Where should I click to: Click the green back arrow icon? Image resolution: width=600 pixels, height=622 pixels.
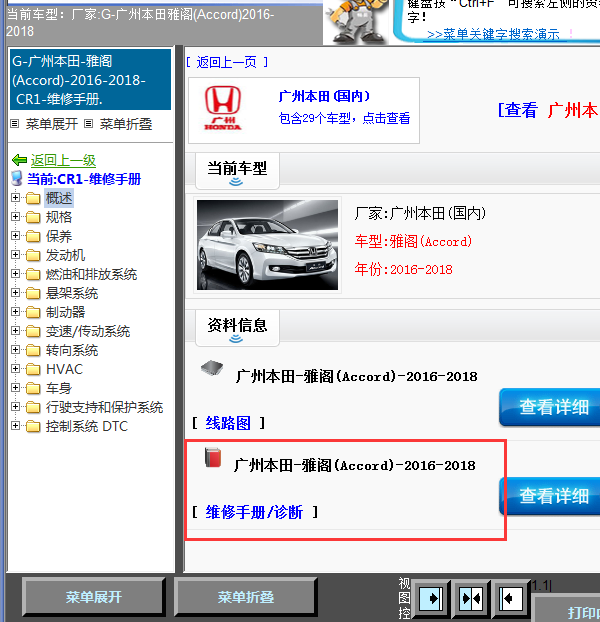click(19, 160)
